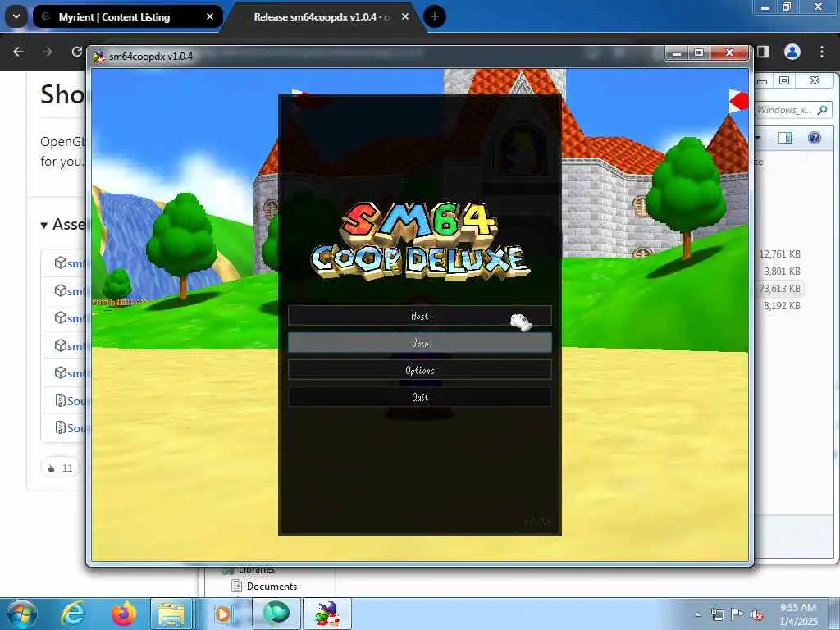Open Firefox from the taskbar
This screenshot has width=840, height=630.
tap(123, 614)
